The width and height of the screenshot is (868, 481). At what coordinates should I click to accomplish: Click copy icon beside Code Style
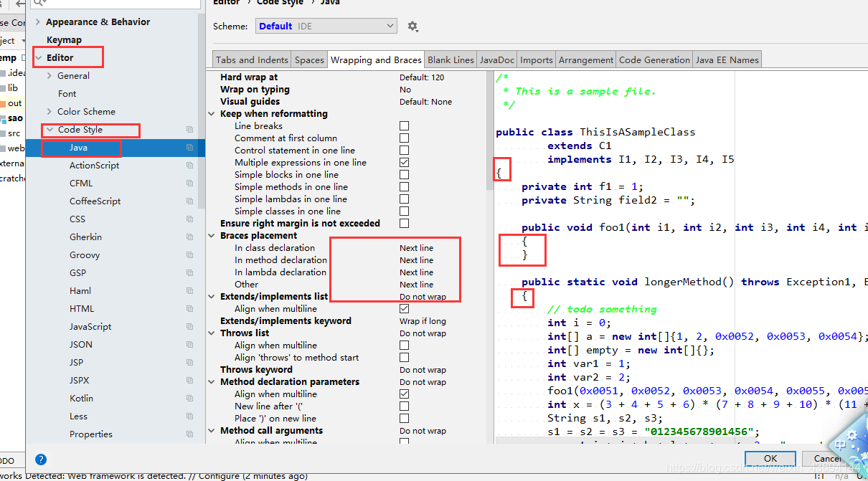click(x=189, y=130)
